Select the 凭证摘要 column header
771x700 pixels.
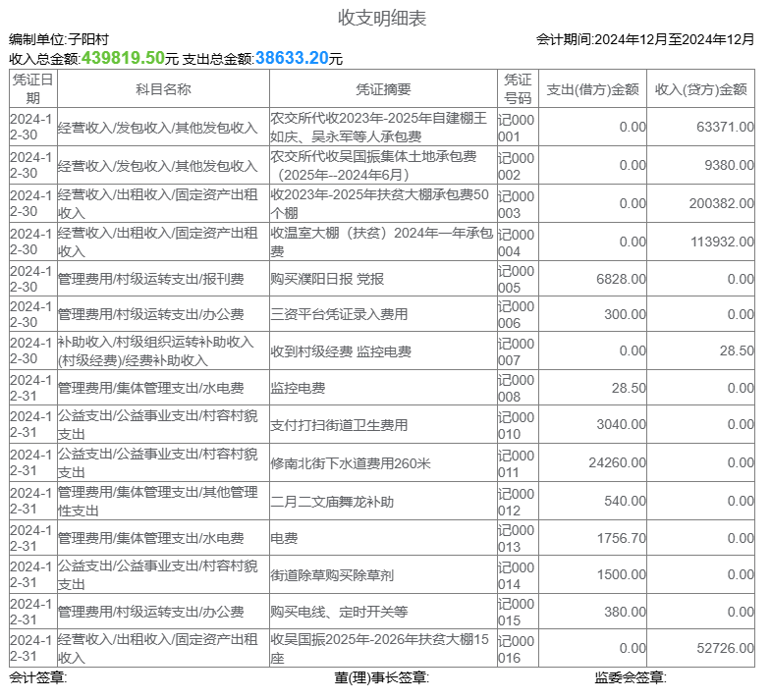click(x=383, y=89)
